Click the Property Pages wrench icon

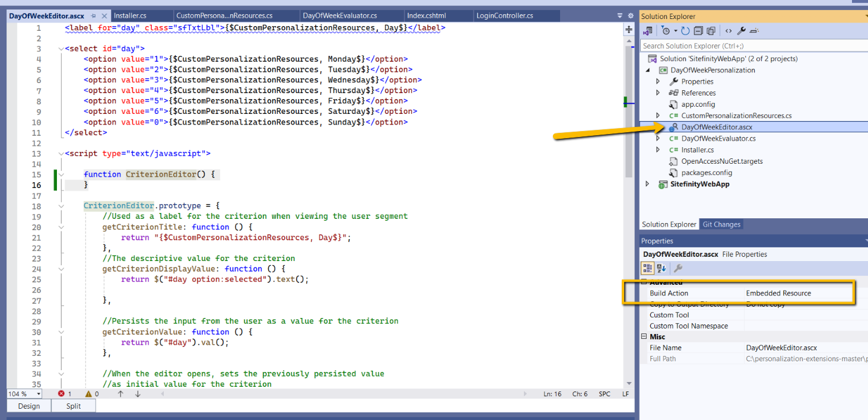tap(678, 268)
